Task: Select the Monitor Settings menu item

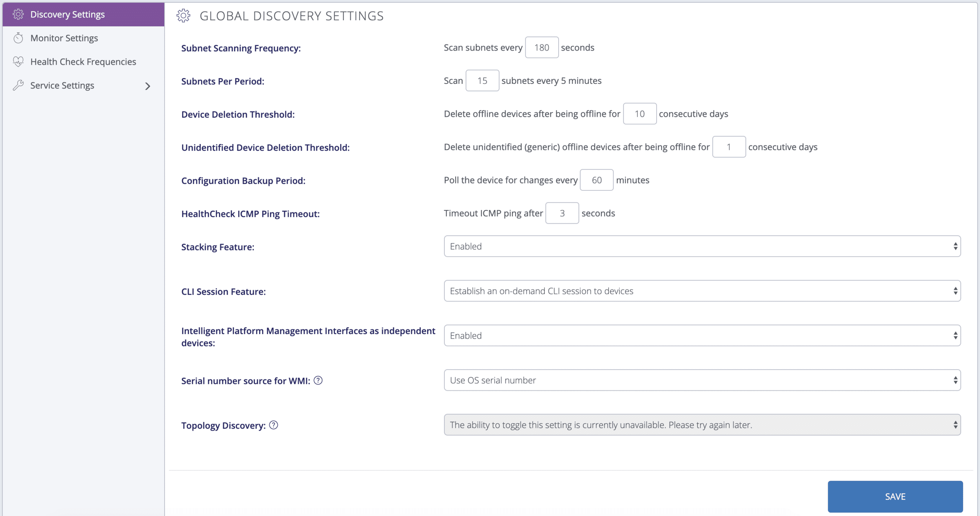Action: pos(64,38)
